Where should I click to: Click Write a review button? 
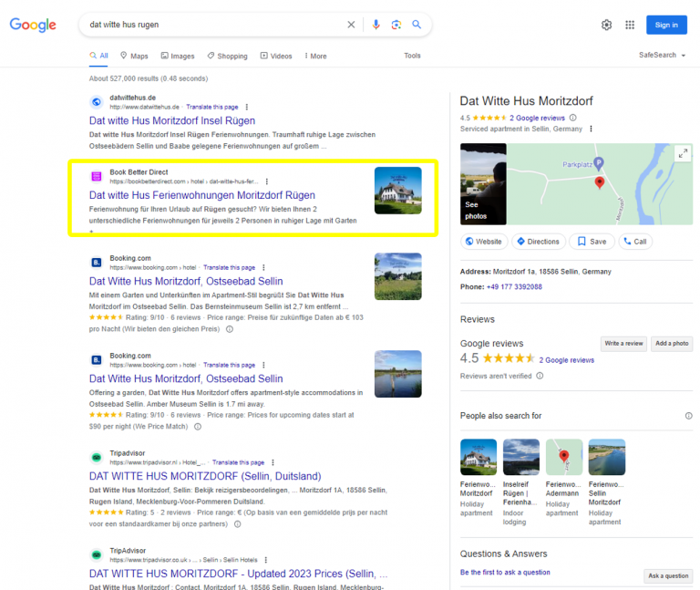tap(623, 344)
